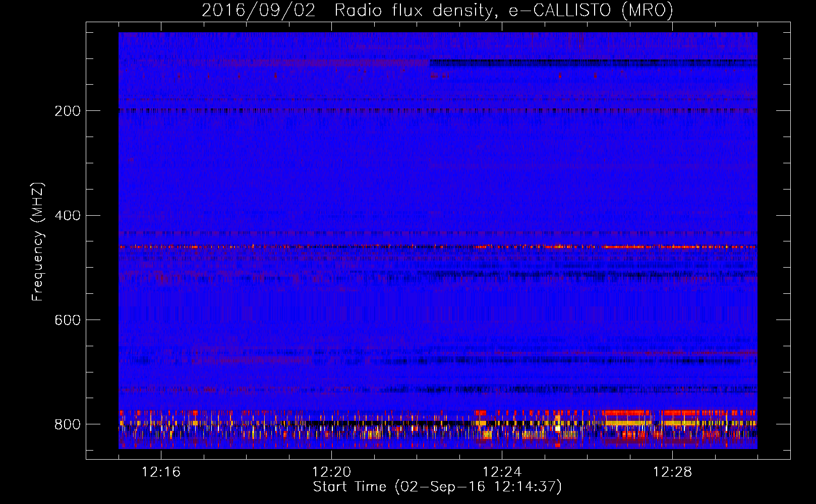
Task: Click the 800 frequency tick label
Action: point(68,424)
